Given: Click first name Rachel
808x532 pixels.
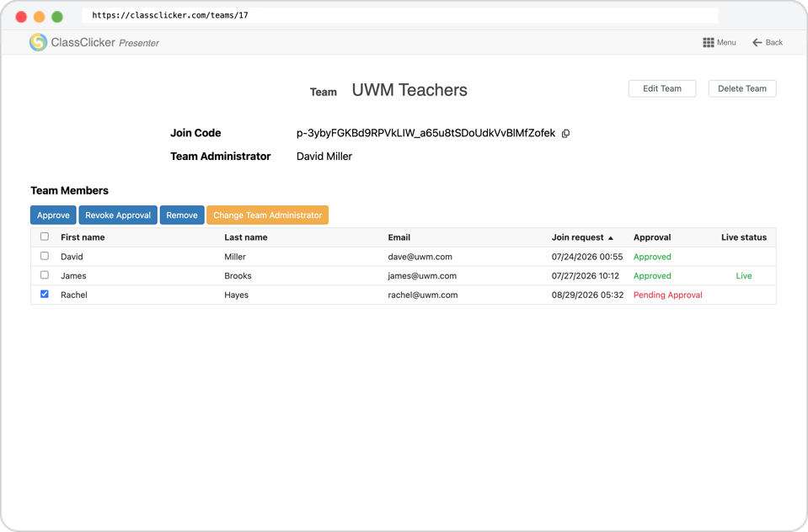Looking at the screenshot, I should (x=73, y=295).
